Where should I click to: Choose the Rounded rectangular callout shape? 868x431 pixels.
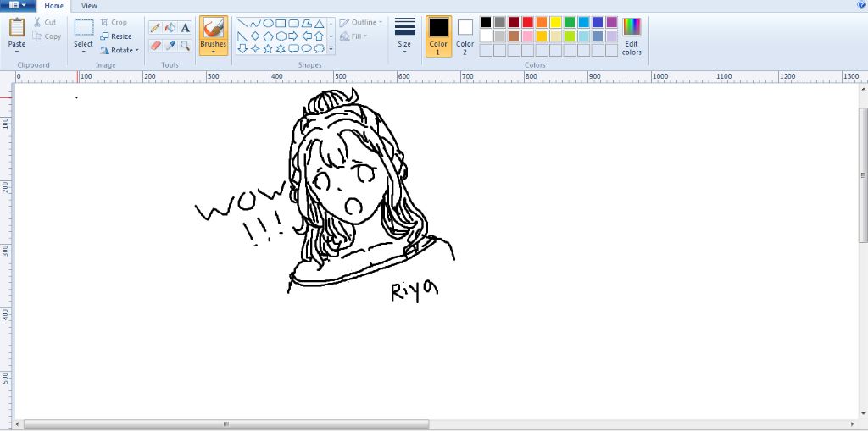click(293, 48)
